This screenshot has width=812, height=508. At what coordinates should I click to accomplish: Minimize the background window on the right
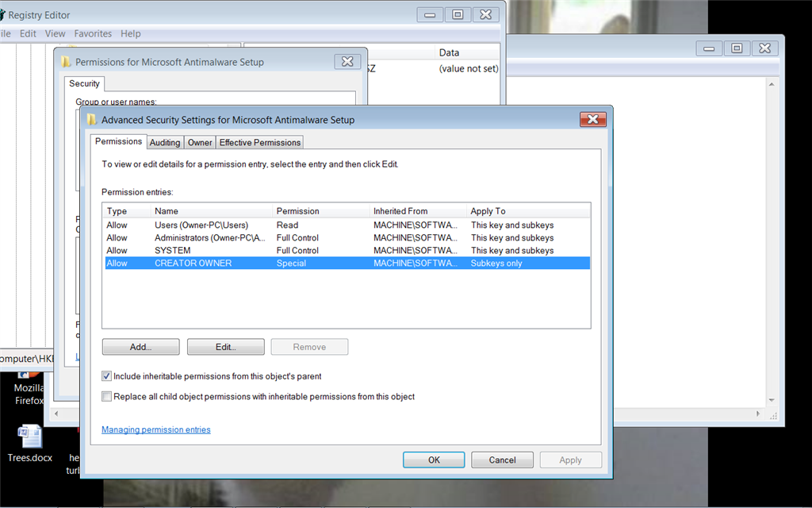(709, 48)
